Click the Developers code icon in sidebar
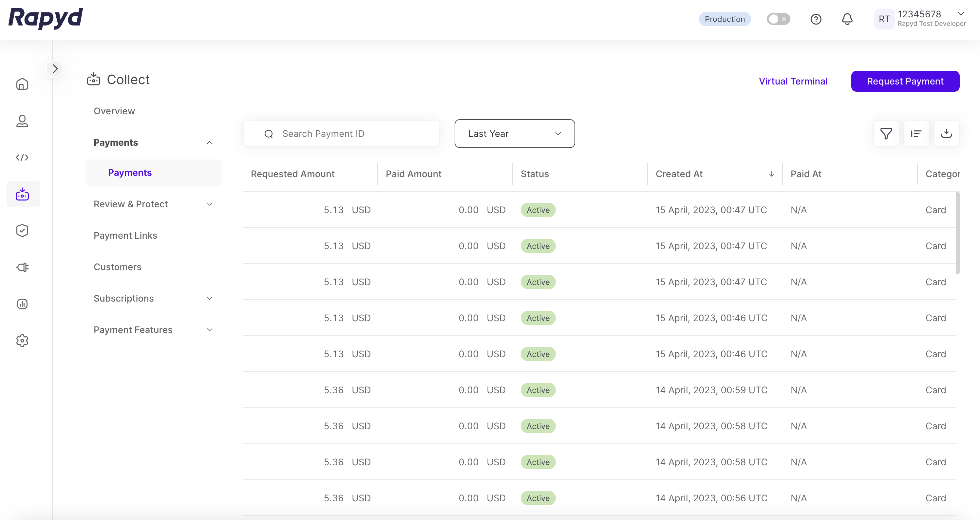 (x=22, y=157)
